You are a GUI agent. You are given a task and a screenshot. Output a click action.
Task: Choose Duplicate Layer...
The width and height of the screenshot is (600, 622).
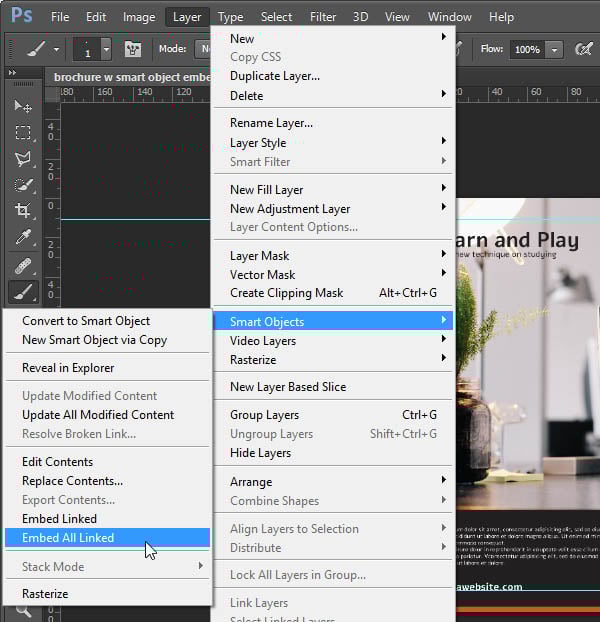(x=333, y=76)
